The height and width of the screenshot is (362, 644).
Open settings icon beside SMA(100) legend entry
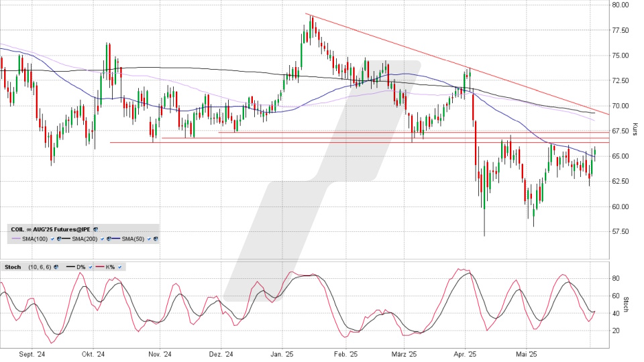click(59, 239)
